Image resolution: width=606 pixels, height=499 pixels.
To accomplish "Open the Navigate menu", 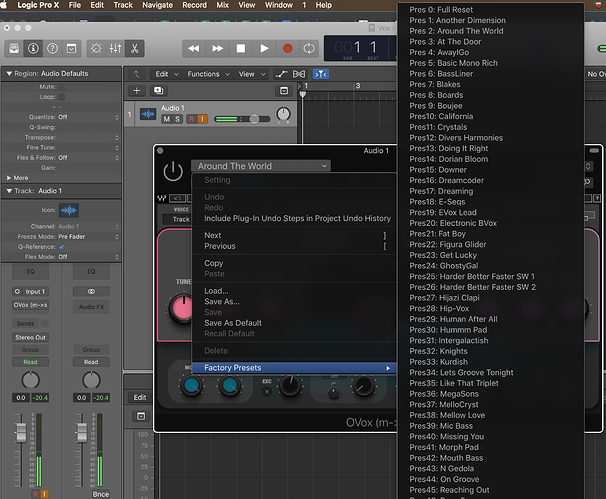I will (157, 5).
